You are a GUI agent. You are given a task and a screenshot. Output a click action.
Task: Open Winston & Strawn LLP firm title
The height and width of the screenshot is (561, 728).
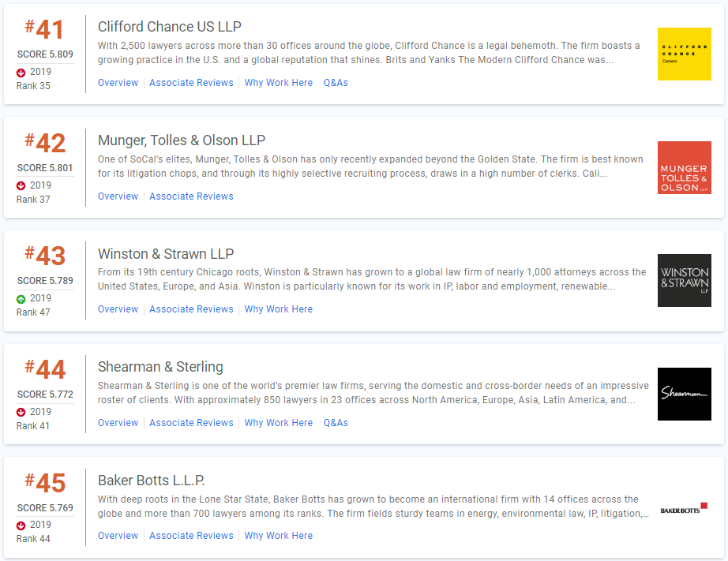point(166,254)
